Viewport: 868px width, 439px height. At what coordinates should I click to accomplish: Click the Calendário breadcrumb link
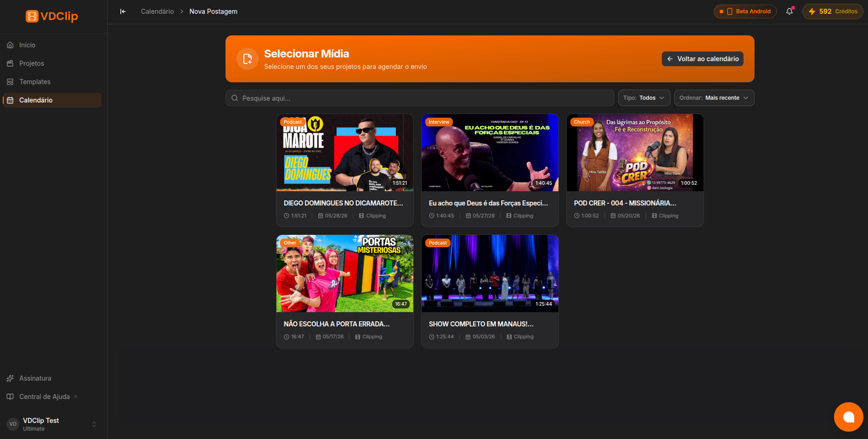click(158, 11)
